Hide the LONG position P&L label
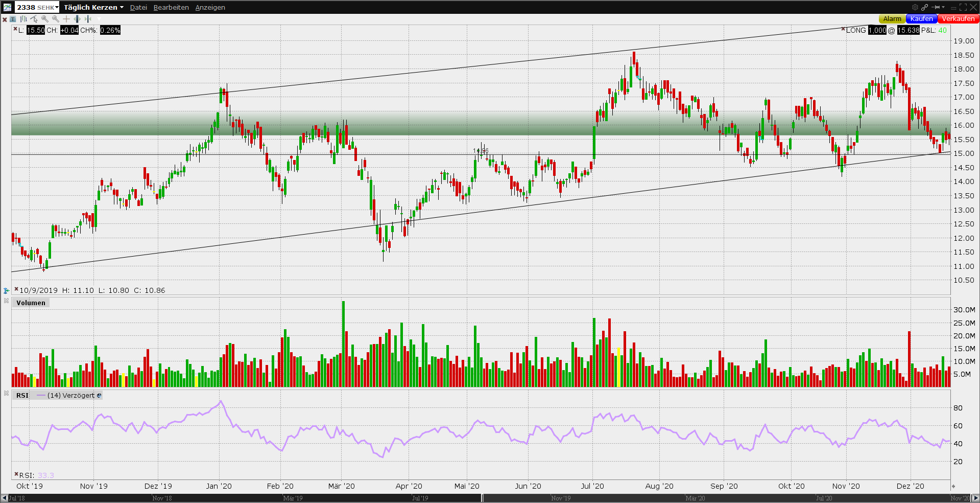This screenshot has width=980, height=503. coord(843,29)
